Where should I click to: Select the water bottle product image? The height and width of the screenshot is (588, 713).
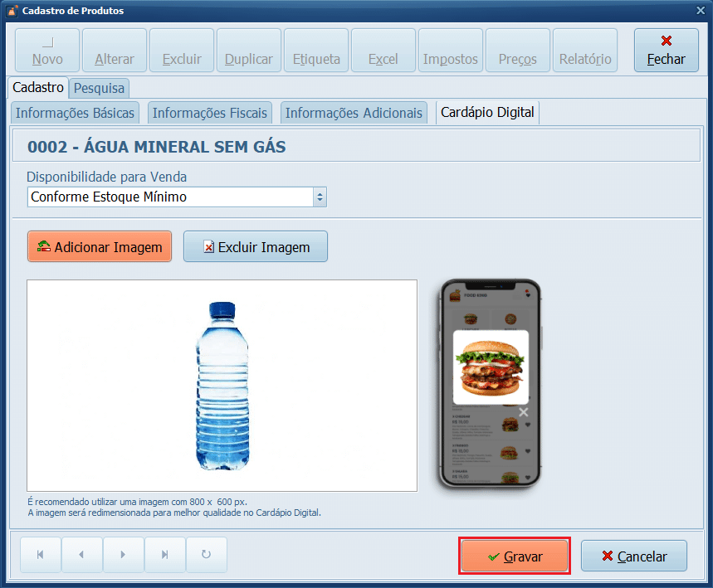coord(222,386)
